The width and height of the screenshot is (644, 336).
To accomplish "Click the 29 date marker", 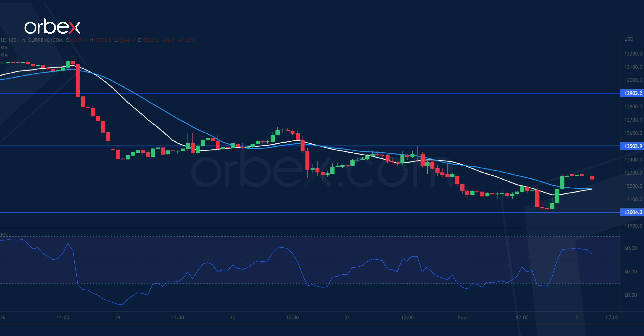I will [x=118, y=317].
